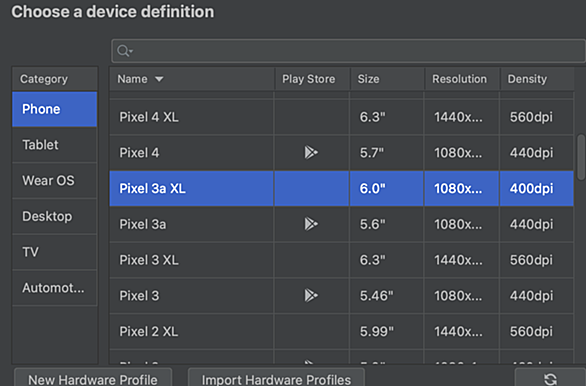Select the Desktop category
This screenshot has height=386, width=586.
(x=55, y=216)
